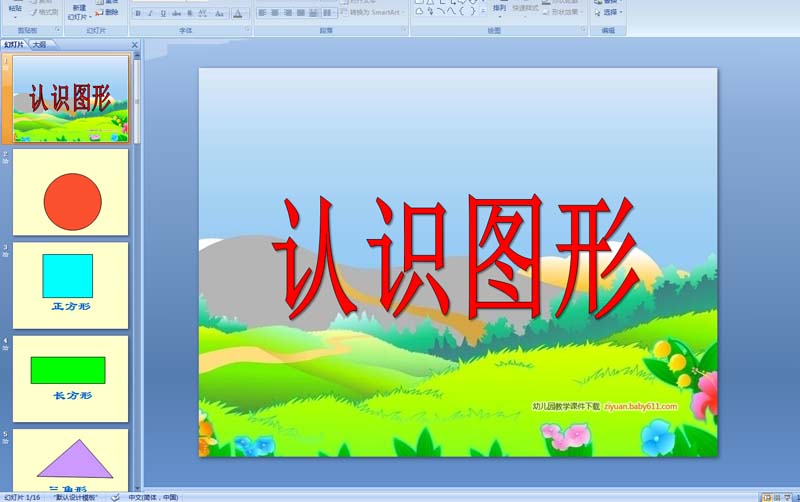
Task: Start the slide show from status bar
Action: (x=788, y=497)
